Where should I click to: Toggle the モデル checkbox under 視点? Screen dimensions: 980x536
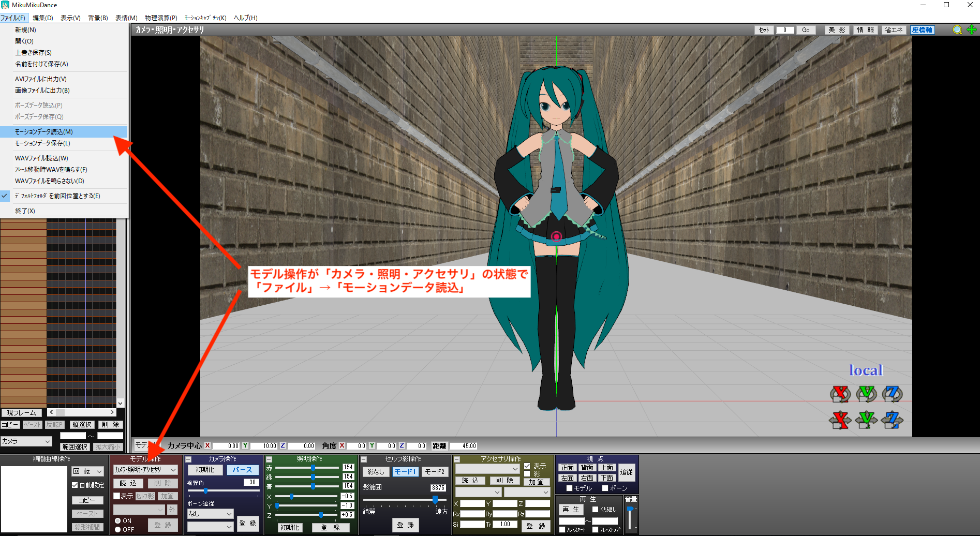tap(570, 488)
